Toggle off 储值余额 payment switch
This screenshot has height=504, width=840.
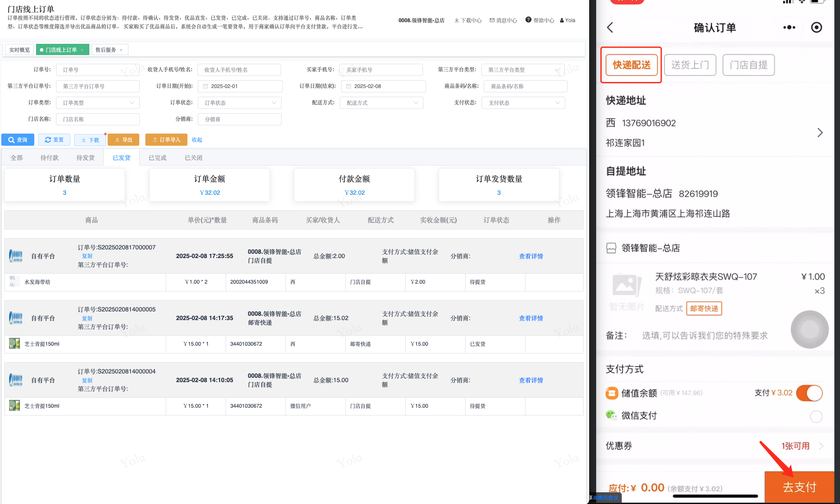pyautogui.click(x=809, y=393)
